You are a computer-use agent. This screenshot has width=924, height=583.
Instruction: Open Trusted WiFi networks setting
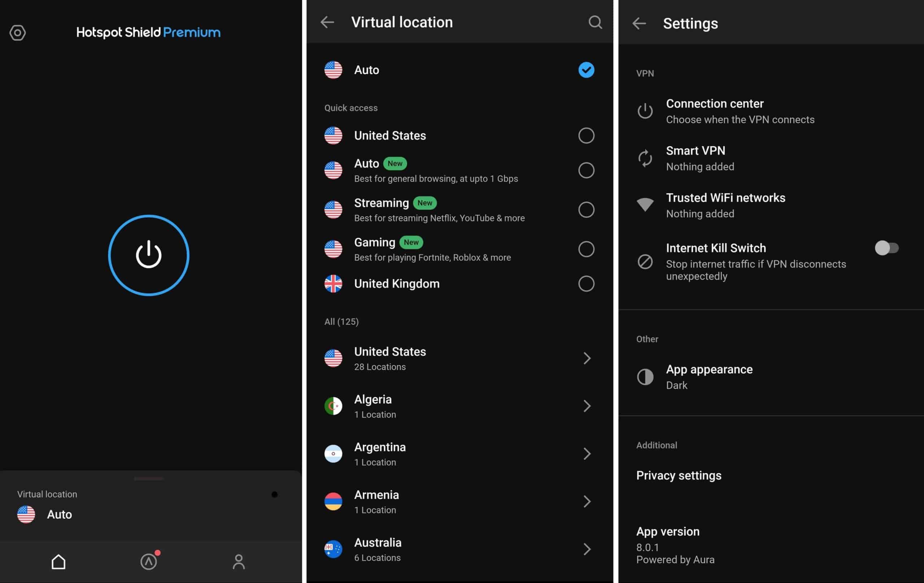[771, 205]
